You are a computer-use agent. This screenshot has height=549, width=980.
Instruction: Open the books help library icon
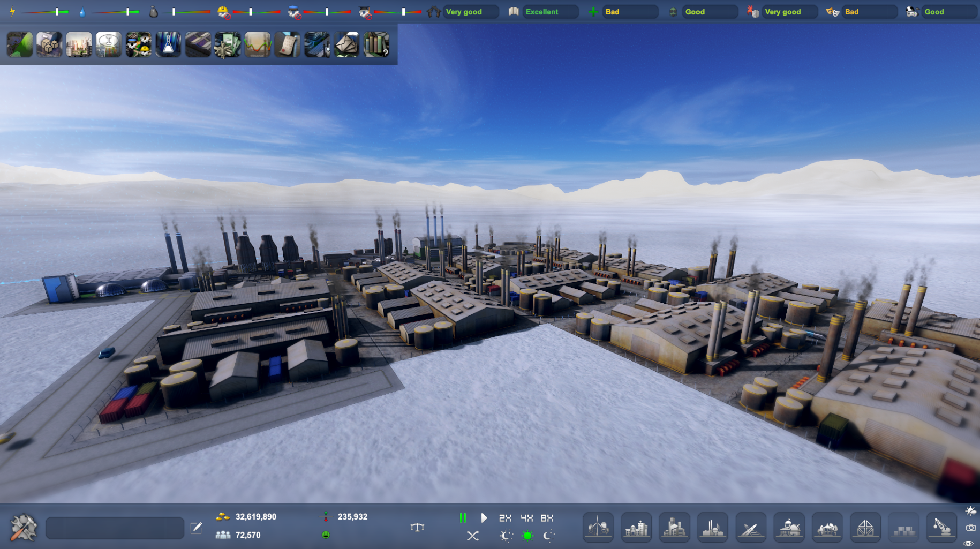376,44
